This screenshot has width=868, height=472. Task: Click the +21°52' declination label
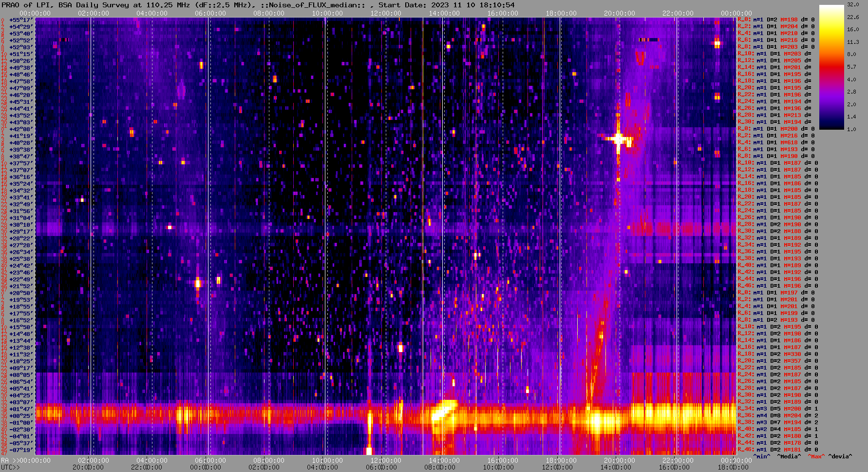pos(20,286)
